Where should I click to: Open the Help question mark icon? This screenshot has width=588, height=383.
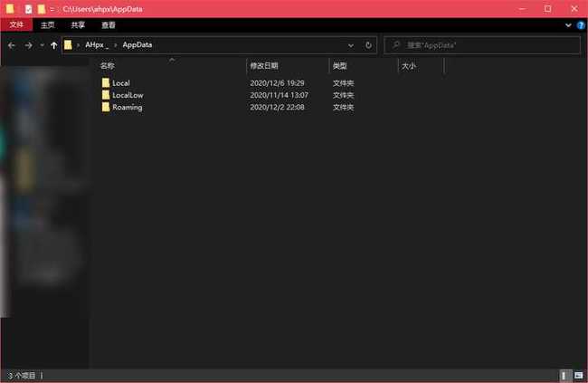(580, 25)
